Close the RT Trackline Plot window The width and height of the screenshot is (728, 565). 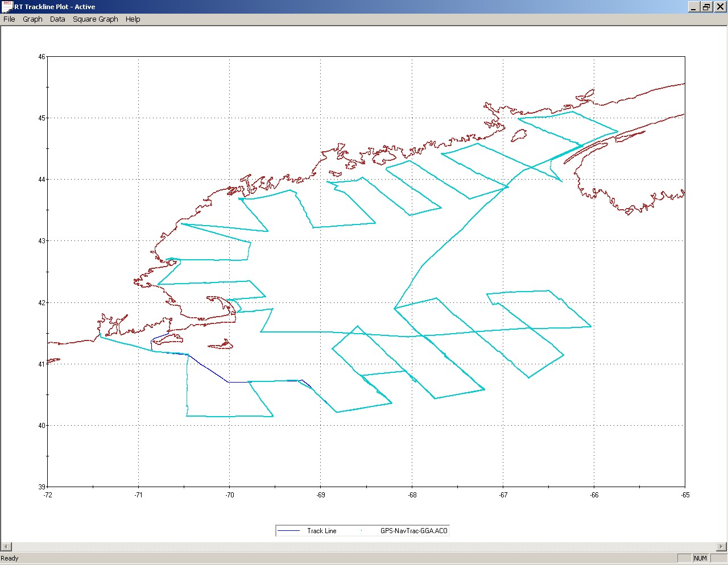click(719, 7)
